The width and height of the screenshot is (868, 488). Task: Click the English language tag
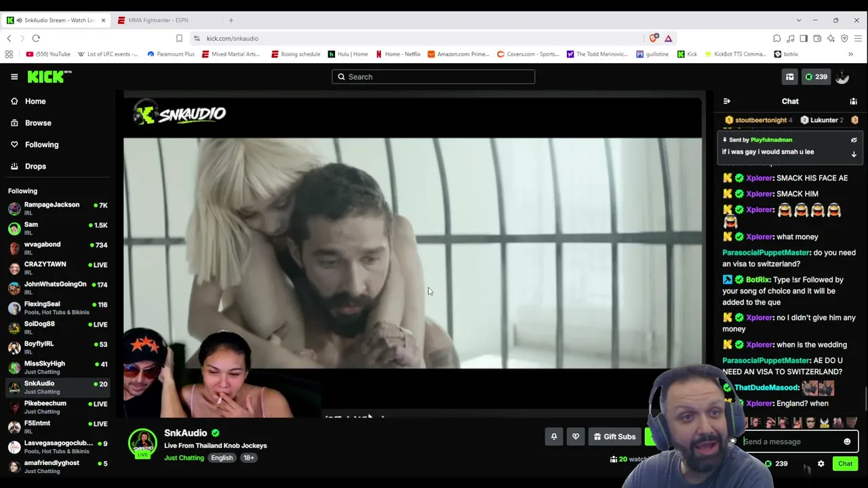pyautogui.click(x=222, y=458)
